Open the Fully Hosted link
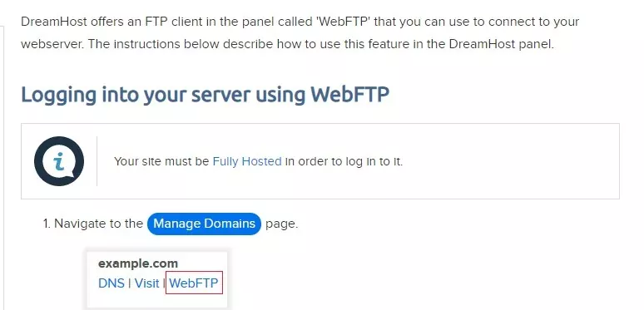This screenshot has height=310, width=644. coord(247,161)
